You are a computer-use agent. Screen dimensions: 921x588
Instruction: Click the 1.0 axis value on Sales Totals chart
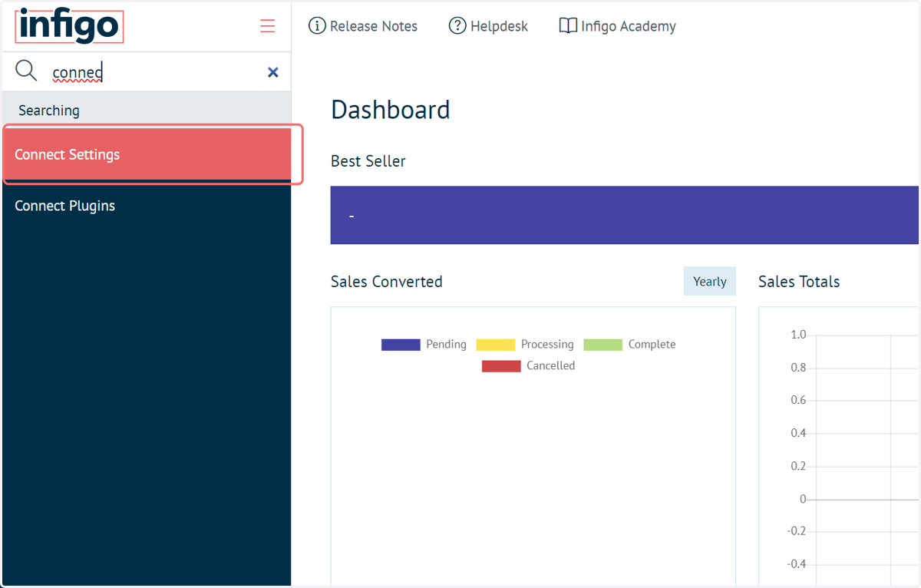[x=798, y=335]
